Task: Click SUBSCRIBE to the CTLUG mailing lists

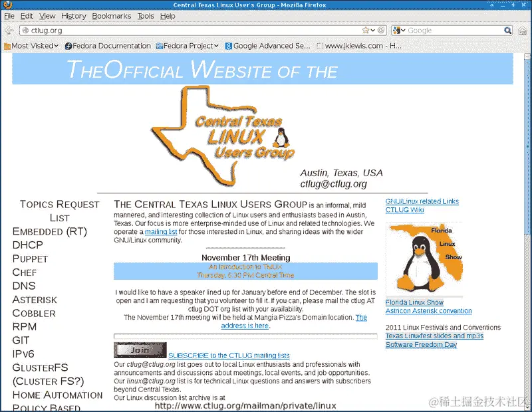Action: (x=229, y=356)
